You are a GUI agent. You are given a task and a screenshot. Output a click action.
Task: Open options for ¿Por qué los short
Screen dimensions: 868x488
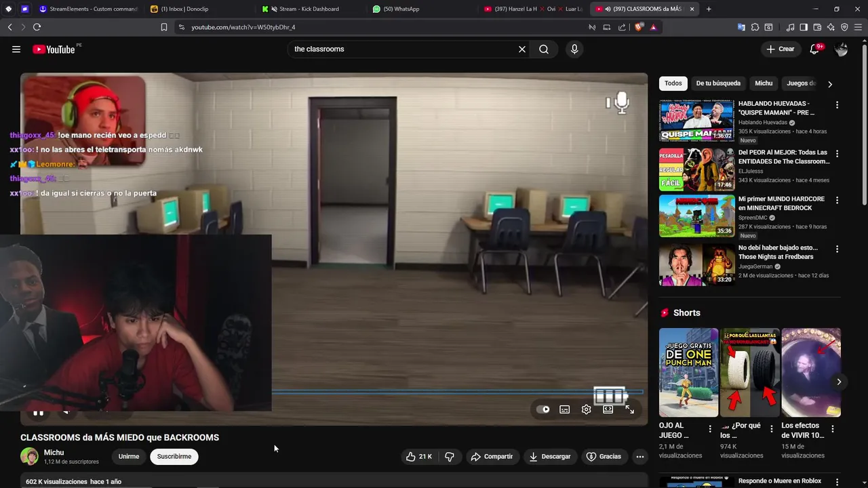pyautogui.click(x=771, y=429)
